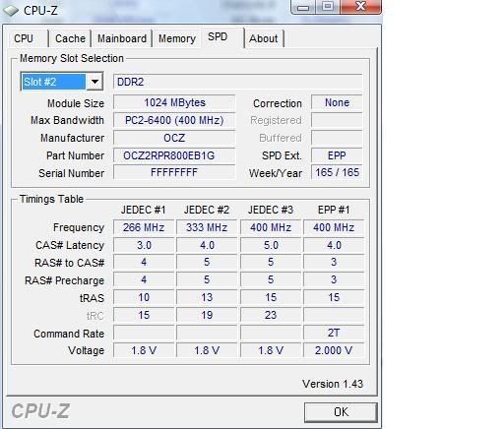
Task: Click the CPU-Z title bar app icon
Action: coord(11,10)
